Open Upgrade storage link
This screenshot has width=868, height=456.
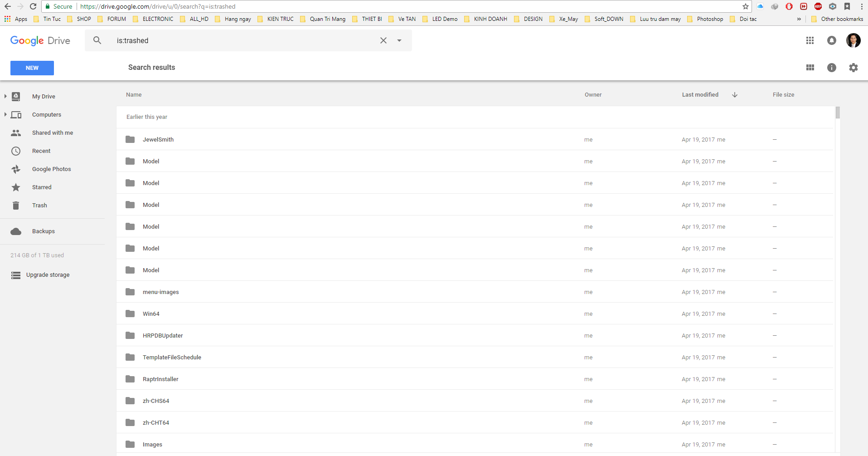pyautogui.click(x=48, y=275)
